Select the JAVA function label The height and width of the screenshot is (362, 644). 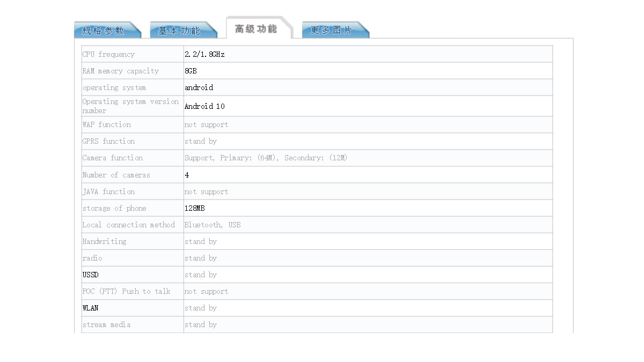108,191
